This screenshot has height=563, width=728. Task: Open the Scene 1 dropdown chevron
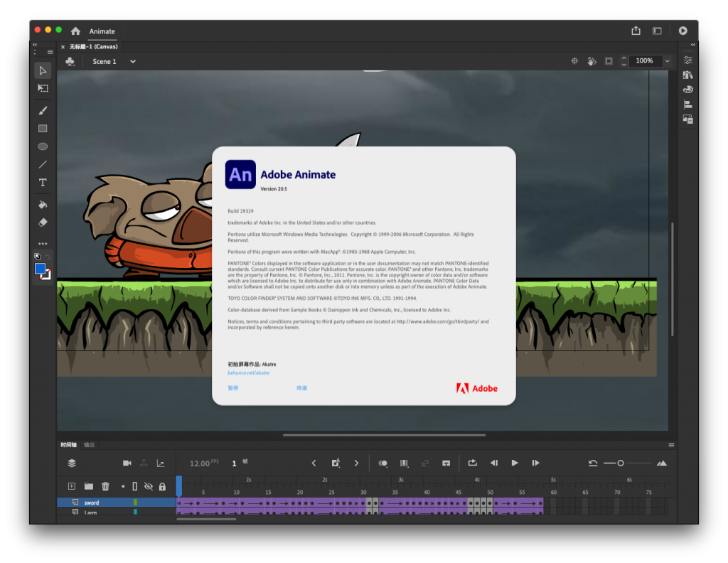133,61
